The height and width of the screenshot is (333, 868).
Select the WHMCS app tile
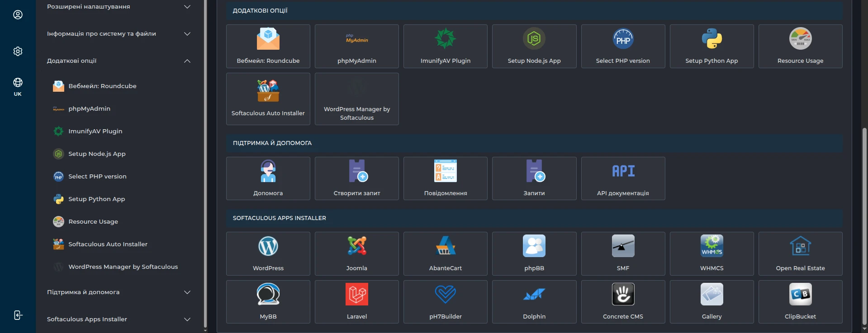point(711,253)
